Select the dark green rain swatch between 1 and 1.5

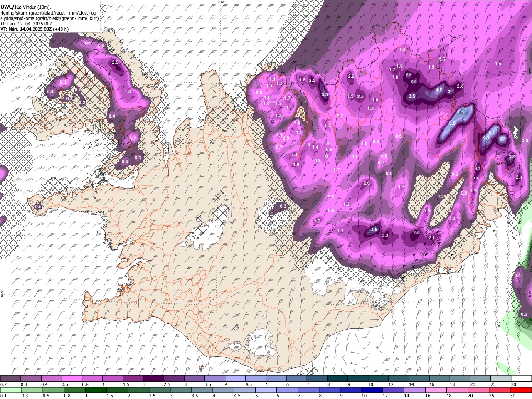pos(96,390)
